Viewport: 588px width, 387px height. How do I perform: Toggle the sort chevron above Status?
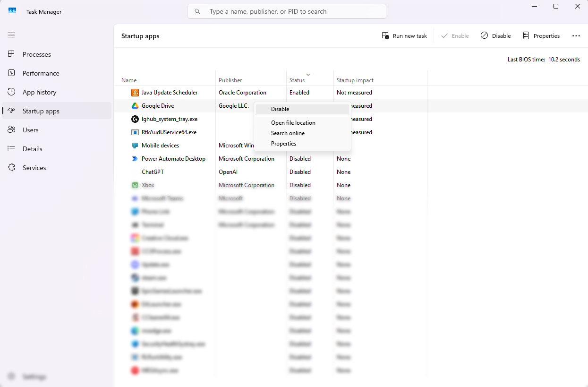click(308, 75)
